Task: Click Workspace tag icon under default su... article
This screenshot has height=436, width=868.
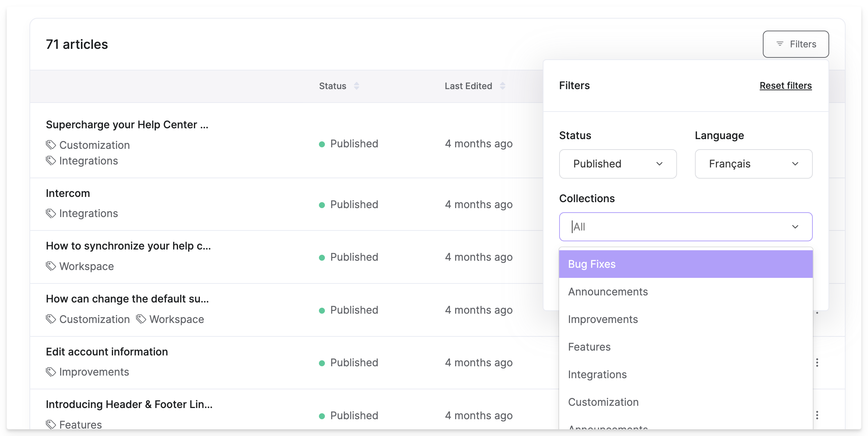Action: point(141,319)
